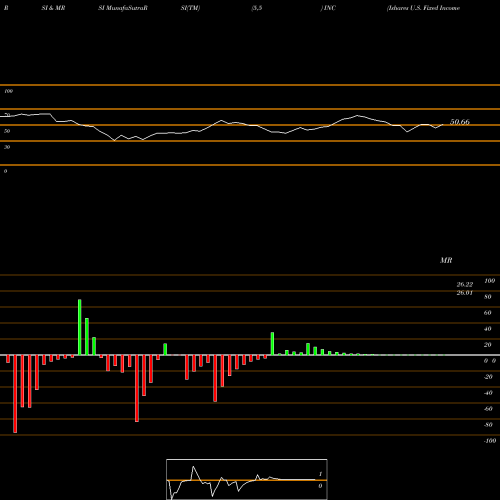Click the RSI value 50.66 label
Screen dimensions: 500x500
pos(460,122)
